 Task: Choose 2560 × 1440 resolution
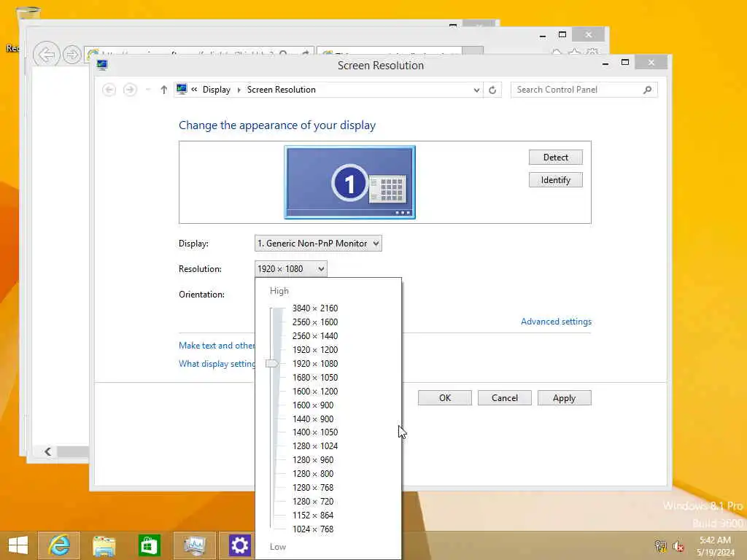315,335
